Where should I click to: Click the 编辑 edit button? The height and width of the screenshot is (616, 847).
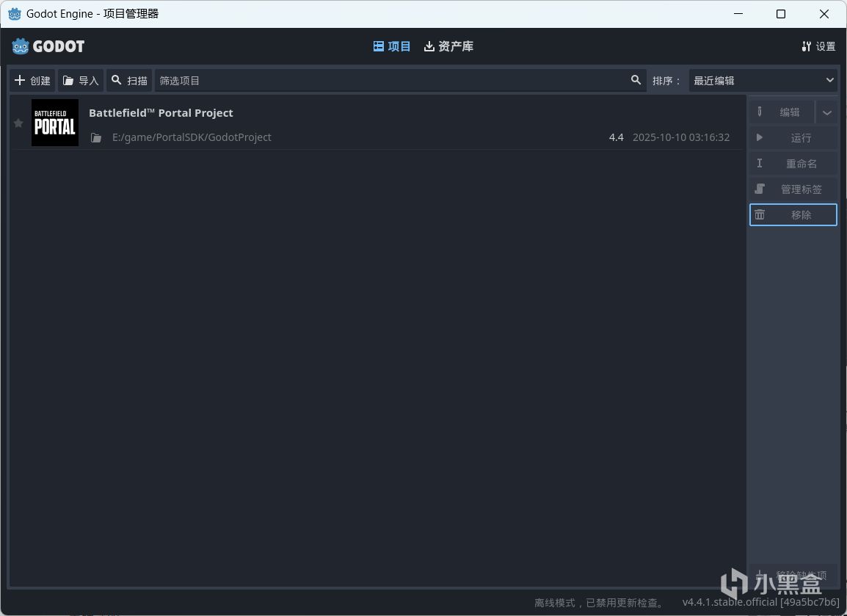(782, 112)
